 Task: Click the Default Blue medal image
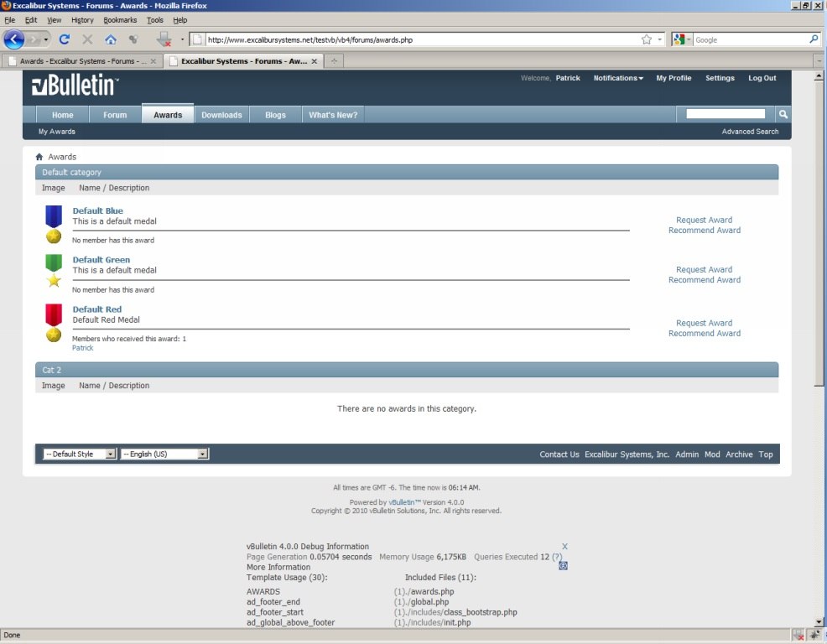tap(54, 224)
